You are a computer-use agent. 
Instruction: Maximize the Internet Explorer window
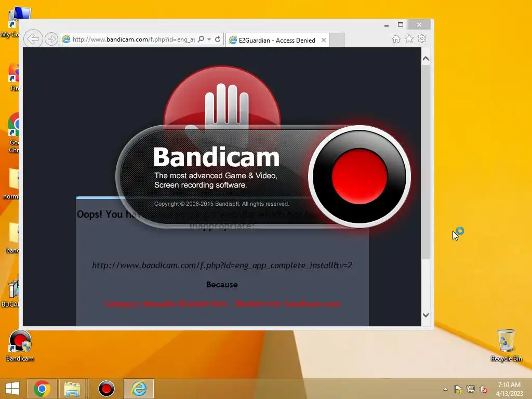click(401, 25)
